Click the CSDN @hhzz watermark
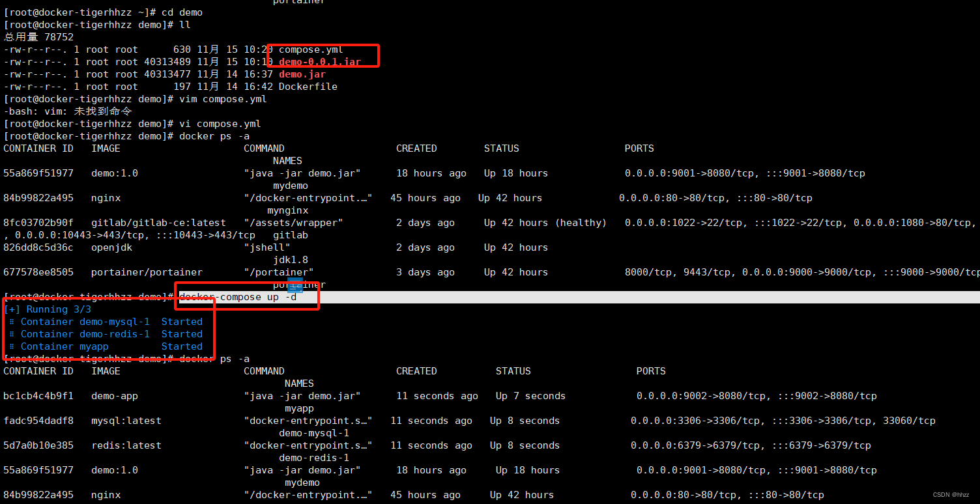This screenshot has height=504, width=980. (x=951, y=494)
